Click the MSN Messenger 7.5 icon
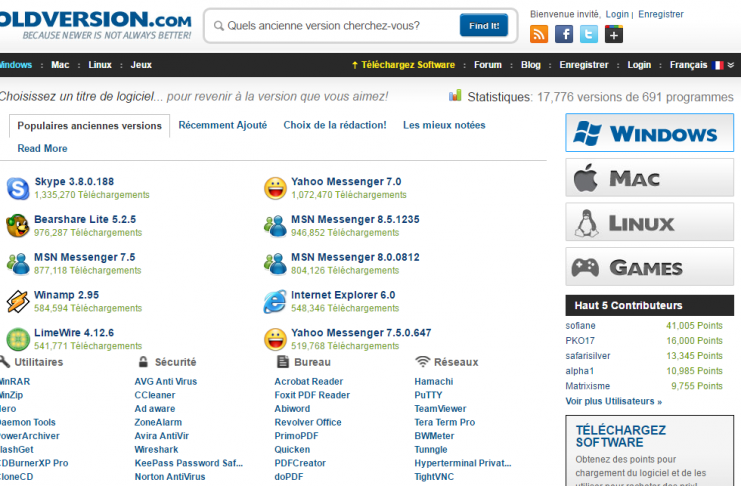 click(18, 264)
